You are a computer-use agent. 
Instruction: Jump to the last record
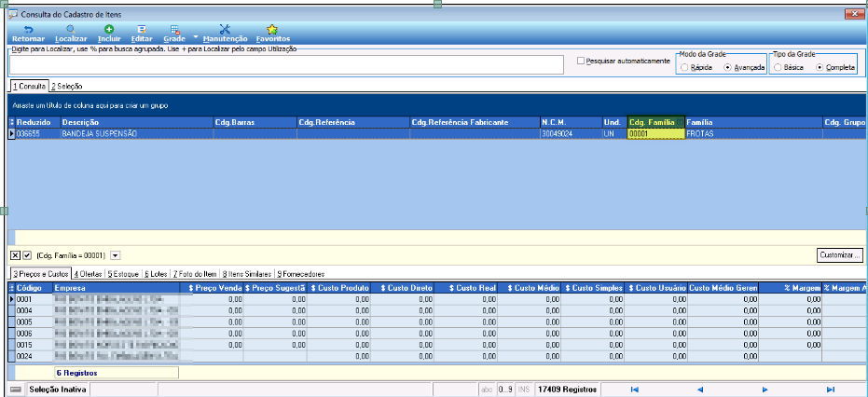pyautogui.click(x=831, y=390)
